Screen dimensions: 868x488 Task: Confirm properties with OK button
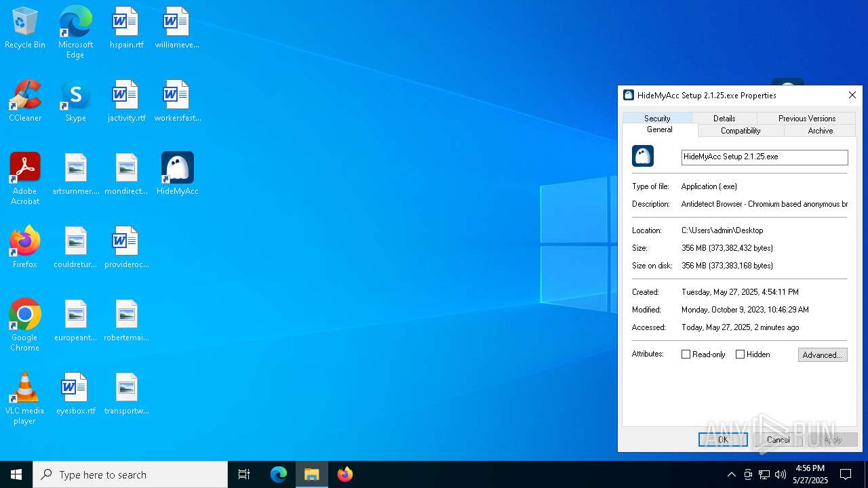coord(723,439)
